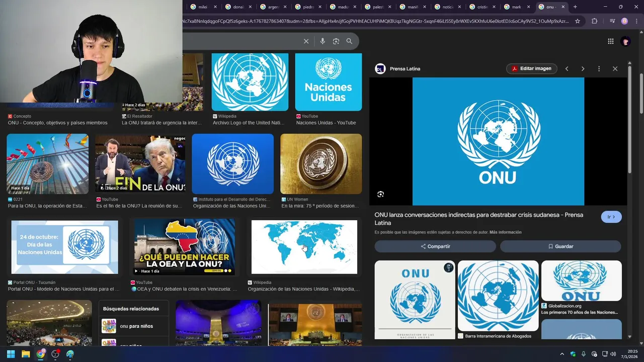Switch to the 'milei' tab
The height and width of the screenshot is (362, 644).
click(203, 7)
